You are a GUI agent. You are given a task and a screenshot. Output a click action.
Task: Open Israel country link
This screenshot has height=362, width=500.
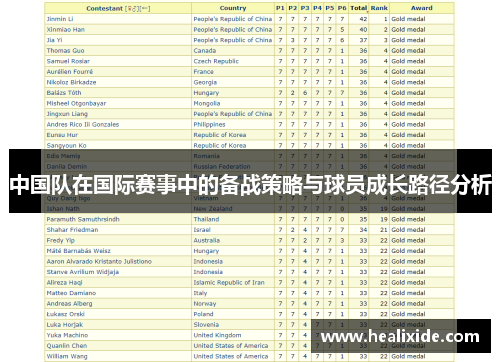coord(202,230)
